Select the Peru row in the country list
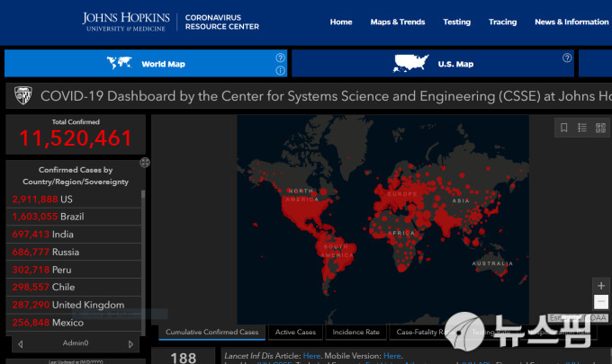The width and height of the screenshot is (612, 364). 74,270
